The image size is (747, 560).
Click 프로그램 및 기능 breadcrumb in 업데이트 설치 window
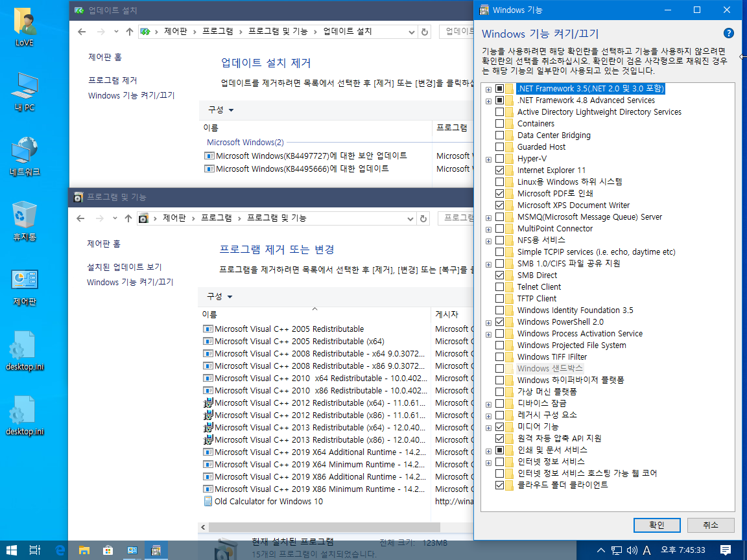tap(278, 31)
